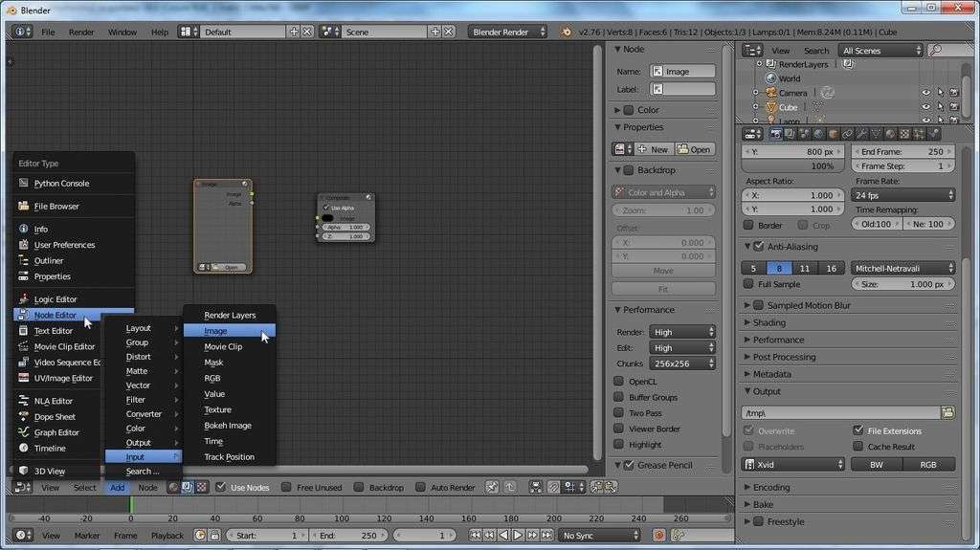Click the folder icon beside output path
Image resolution: width=980 pixels, height=550 pixels.
[947, 412]
